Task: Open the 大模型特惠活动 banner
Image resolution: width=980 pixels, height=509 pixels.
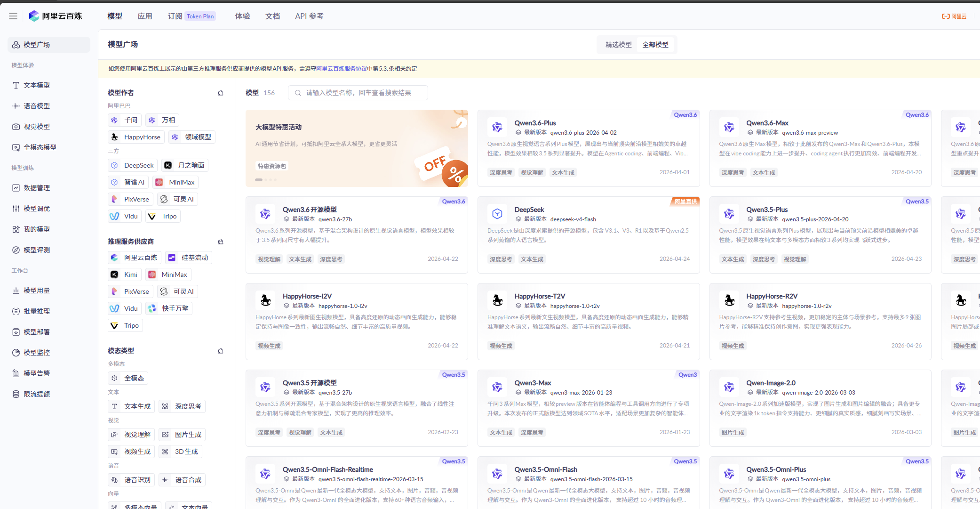Action: [357, 148]
